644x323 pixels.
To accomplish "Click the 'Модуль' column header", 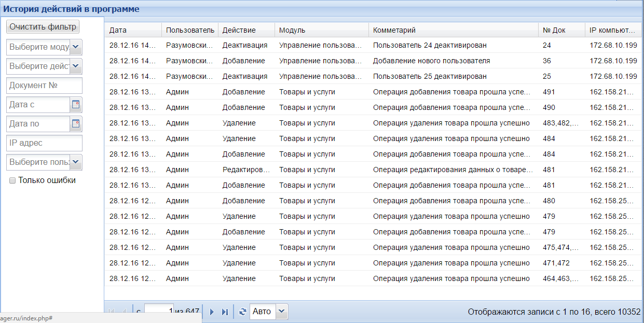I will coord(321,30).
